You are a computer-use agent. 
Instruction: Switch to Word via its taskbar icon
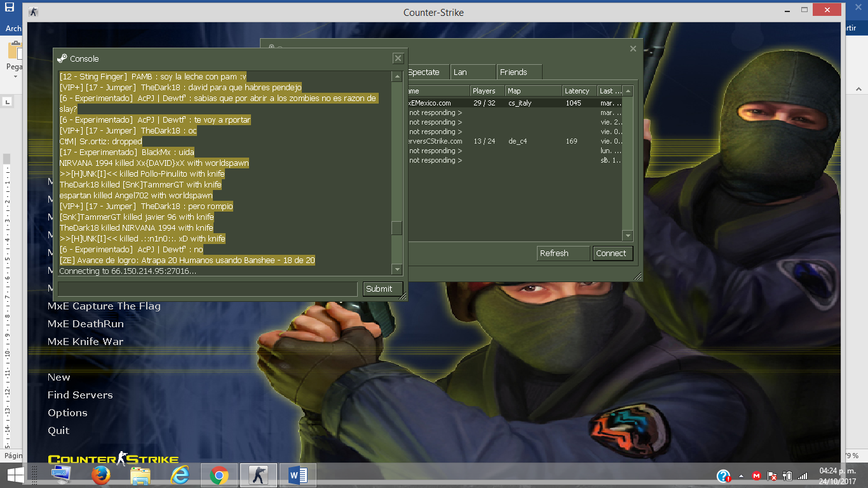[298, 475]
